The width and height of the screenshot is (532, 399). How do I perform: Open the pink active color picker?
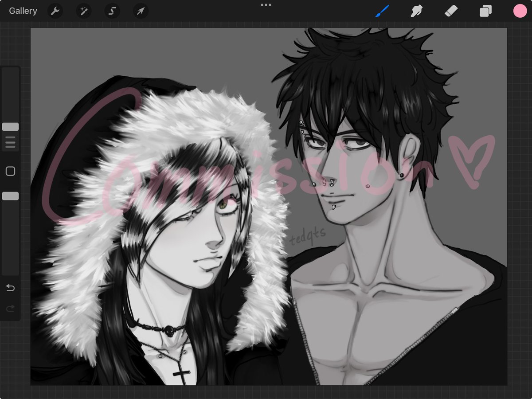(x=520, y=11)
